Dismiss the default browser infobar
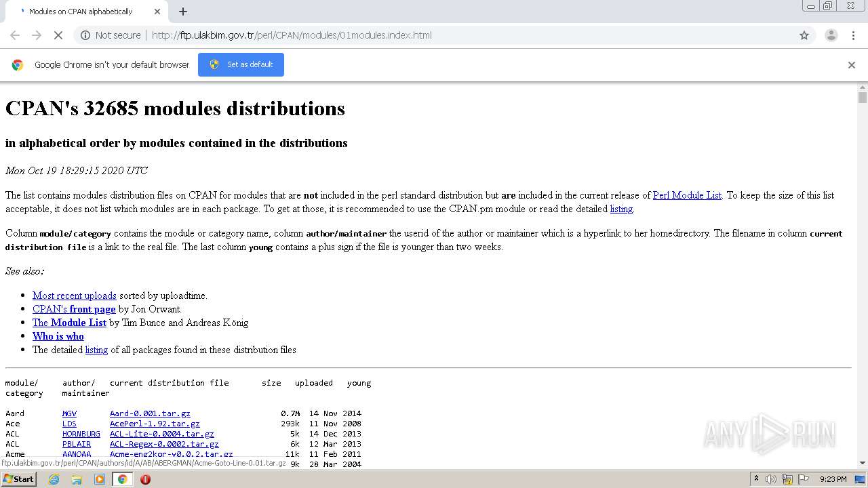Image resolution: width=868 pixels, height=488 pixels. tap(852, 65)
